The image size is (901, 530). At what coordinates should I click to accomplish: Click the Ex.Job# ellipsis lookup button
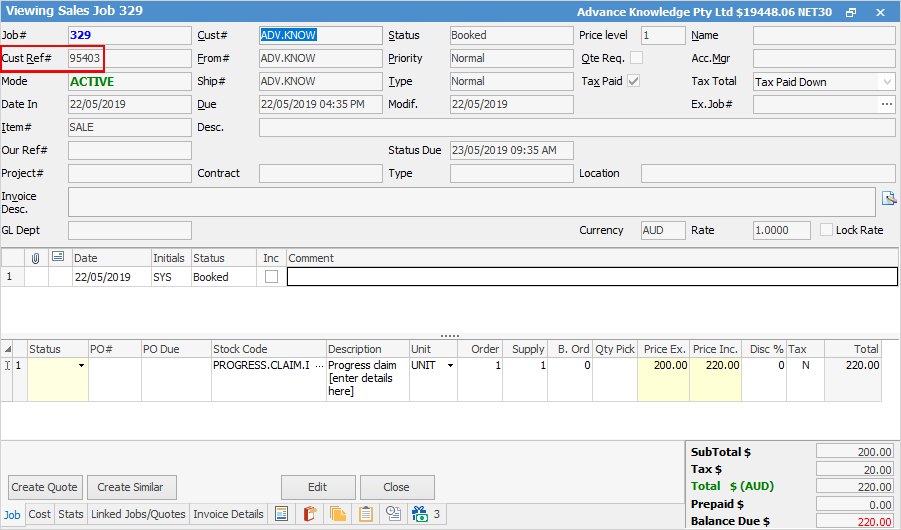[887, 105]
